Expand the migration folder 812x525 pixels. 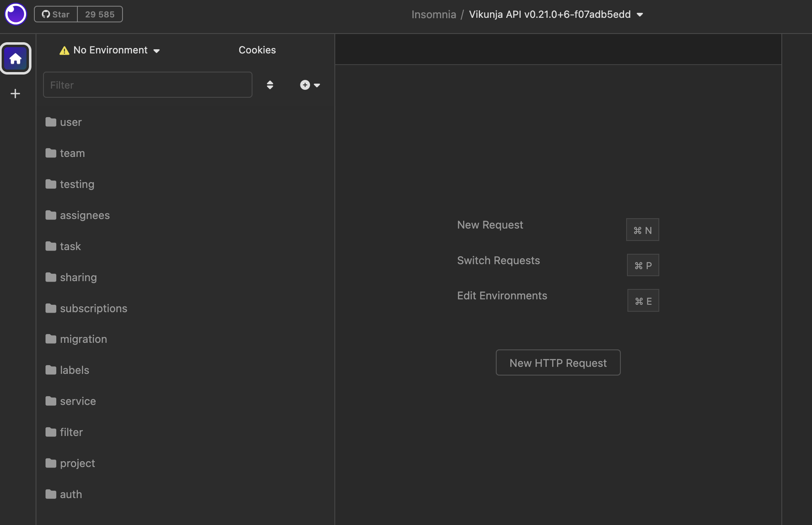[83, 339]
